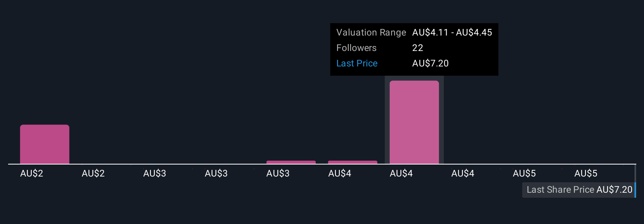The image size is (644, 224).
Task: Click the Followers label in the tooltip
Action: pyautogui.click(x=356, y=48)
